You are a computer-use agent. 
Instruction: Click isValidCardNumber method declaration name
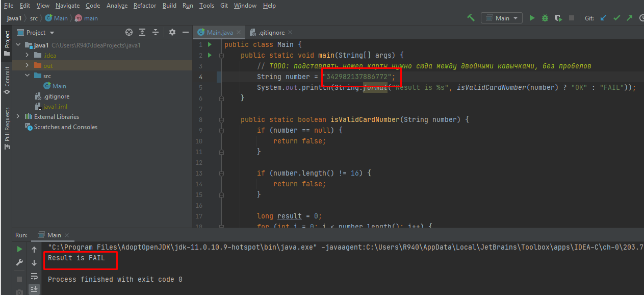coord(365,119)
